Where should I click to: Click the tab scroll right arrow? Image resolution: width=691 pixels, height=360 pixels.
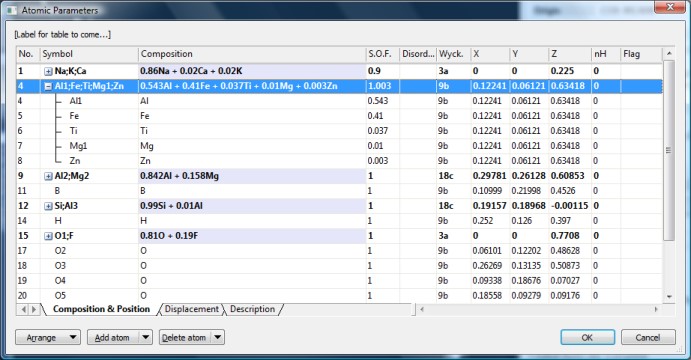(x=34, y=309)
